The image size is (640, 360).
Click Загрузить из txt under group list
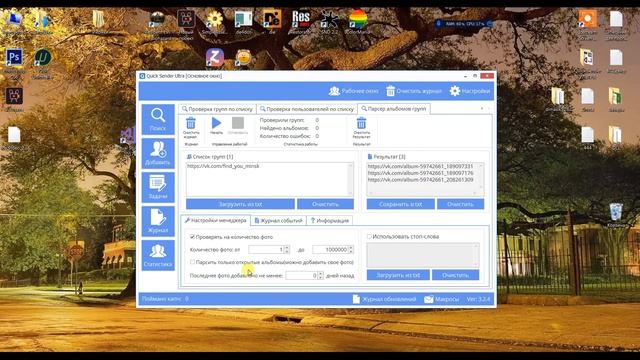tap(240, 204)
